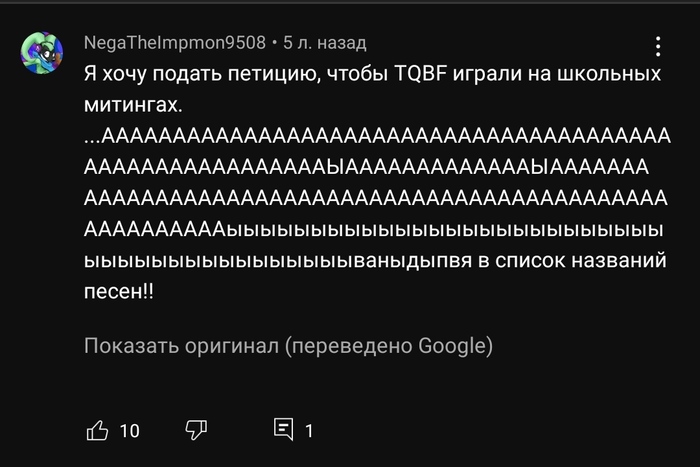Dislike the comment with the thumbs-down icon

pos(196,430)
